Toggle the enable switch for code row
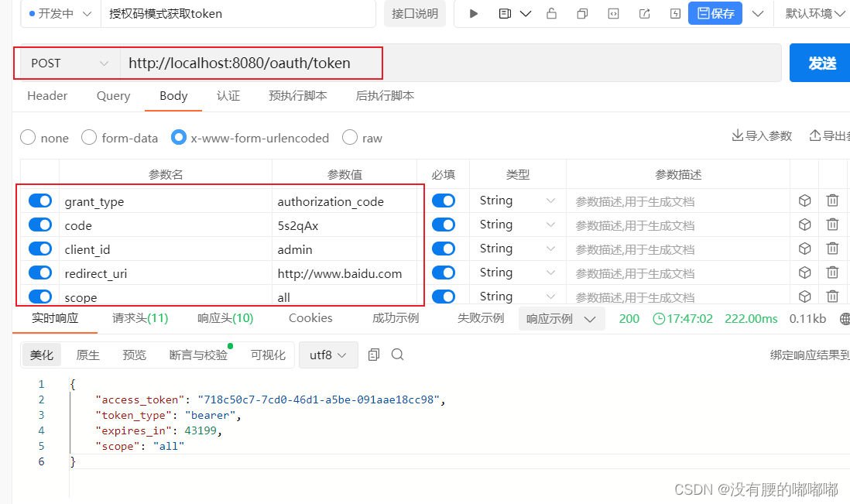Viewport: 850px width, 504px height. pyautogui.click(x=40, y=225)
